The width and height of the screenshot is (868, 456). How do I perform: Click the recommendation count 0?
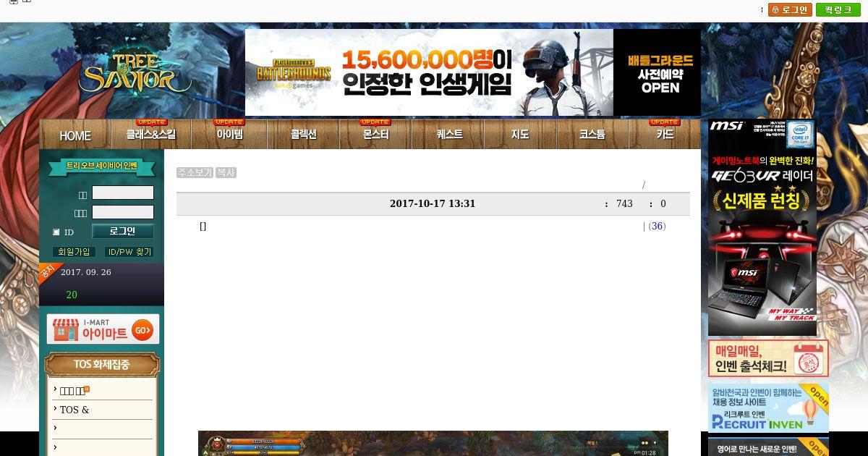(x=663, y=204)
